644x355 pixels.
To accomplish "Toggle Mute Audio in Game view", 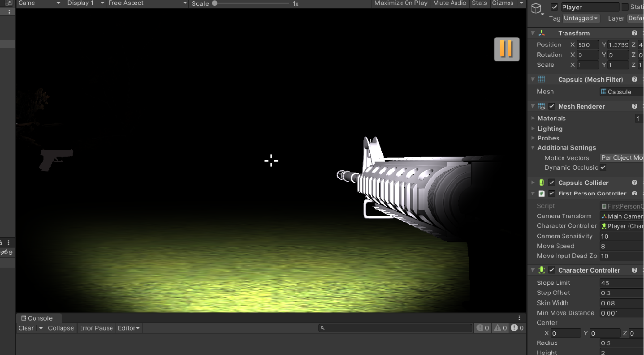I will tap(450, 3).
